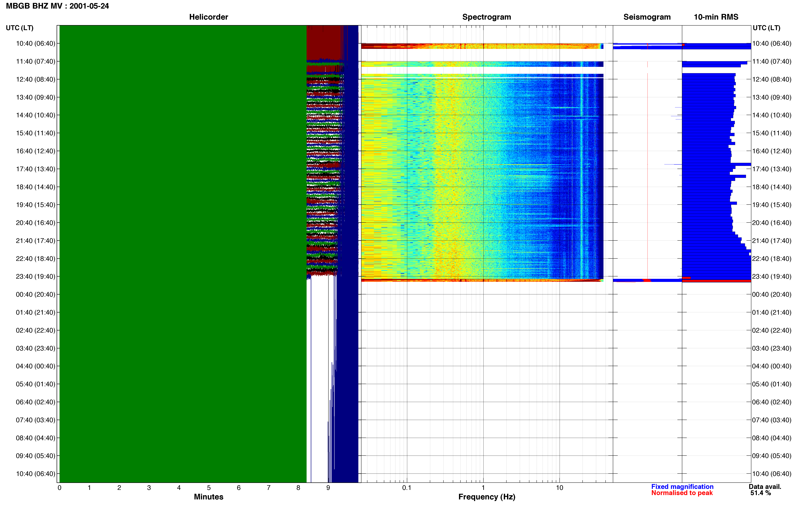Click the left 10:40 (06:40) top time label

[x=36, y=43]
